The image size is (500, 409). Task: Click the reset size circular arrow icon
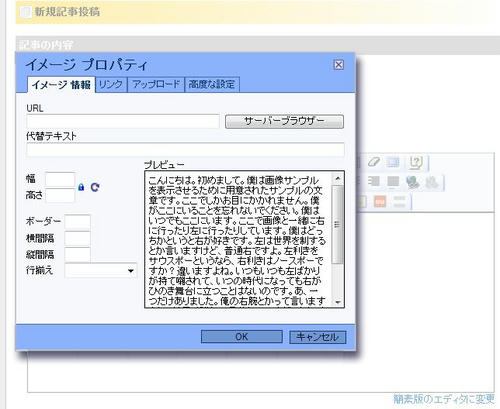click(x=95, y=187)
